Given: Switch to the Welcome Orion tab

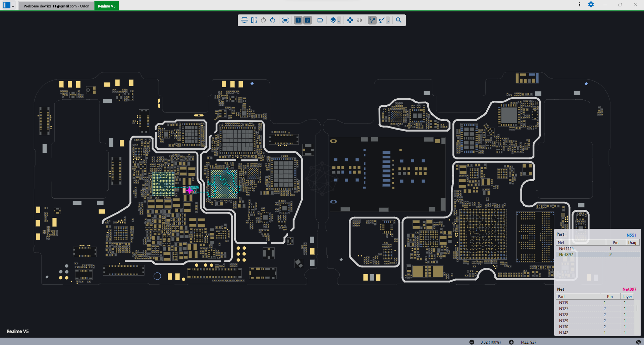Looking at the screenshot, I should 56,6.
